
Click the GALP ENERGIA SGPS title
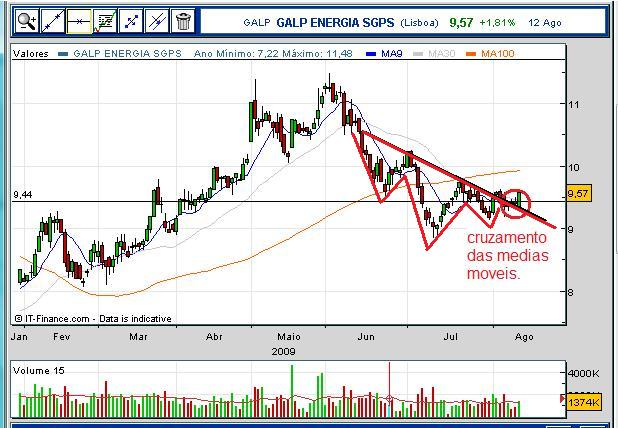[x=335, y=22]
